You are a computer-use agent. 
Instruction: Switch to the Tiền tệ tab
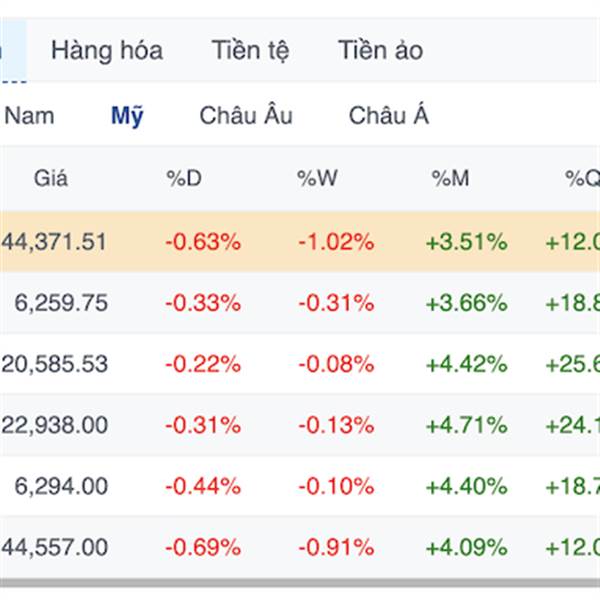point(250,51)
